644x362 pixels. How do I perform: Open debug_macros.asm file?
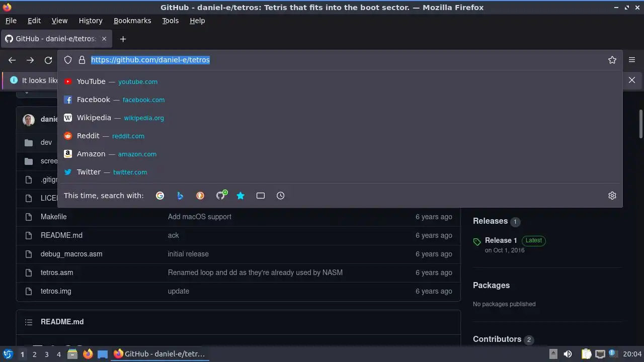(71, 254)
